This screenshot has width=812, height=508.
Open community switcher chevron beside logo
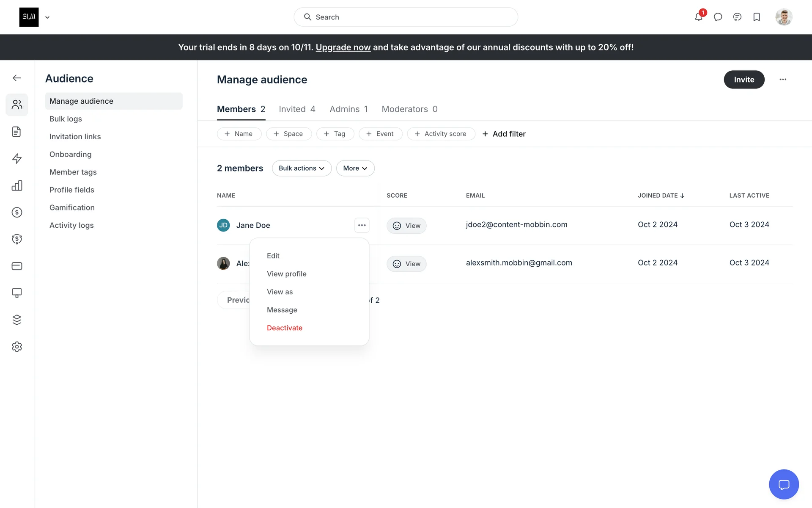pyautogui.click(x=47, y=17)
